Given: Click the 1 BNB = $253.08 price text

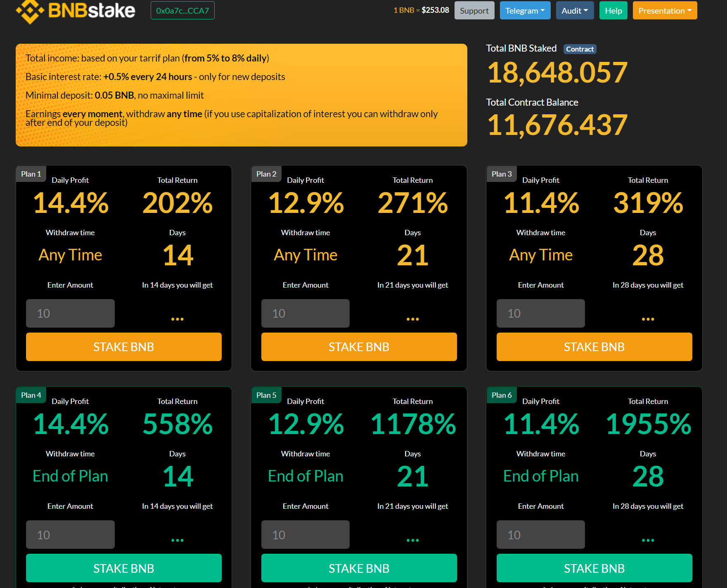Looking at the screenshot, I should (x=421, y=10).
